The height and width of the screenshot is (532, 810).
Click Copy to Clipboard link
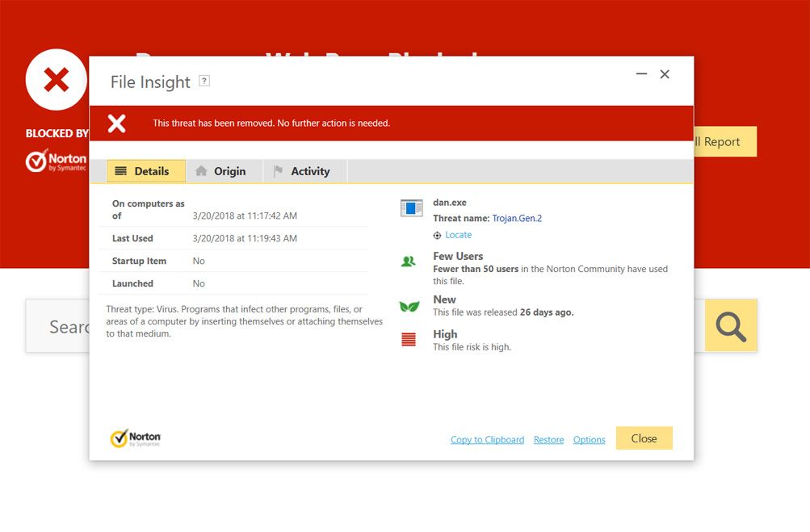pyautogui.click(x=487, y=439)
